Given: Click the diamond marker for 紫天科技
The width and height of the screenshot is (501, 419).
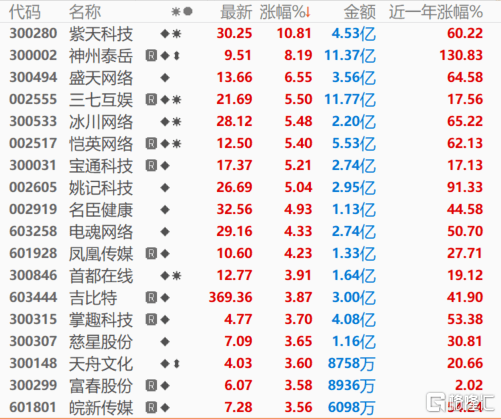Looking at the screenshot, I should pos(165,34).
